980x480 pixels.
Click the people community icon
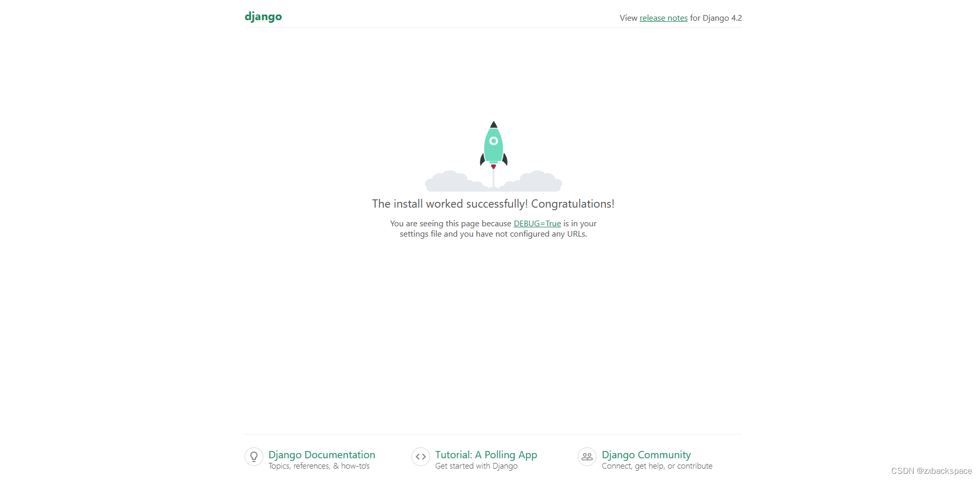(587, 457)
